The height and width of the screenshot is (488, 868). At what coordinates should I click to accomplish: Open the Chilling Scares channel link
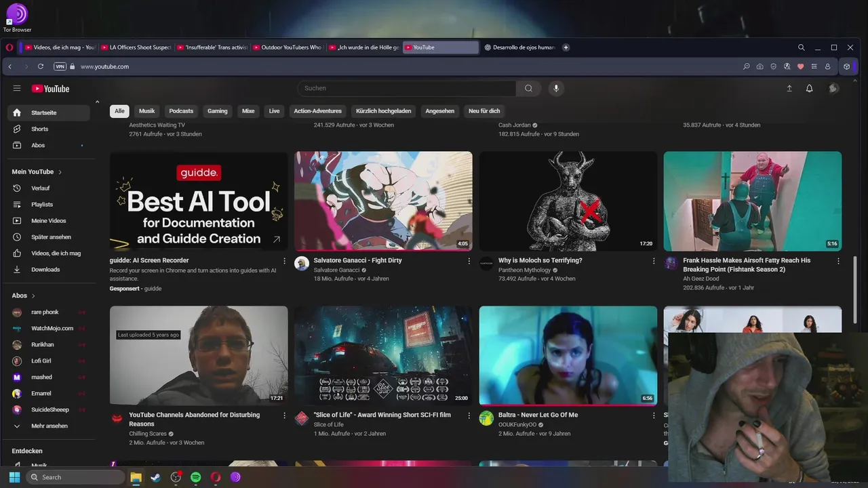148,434
